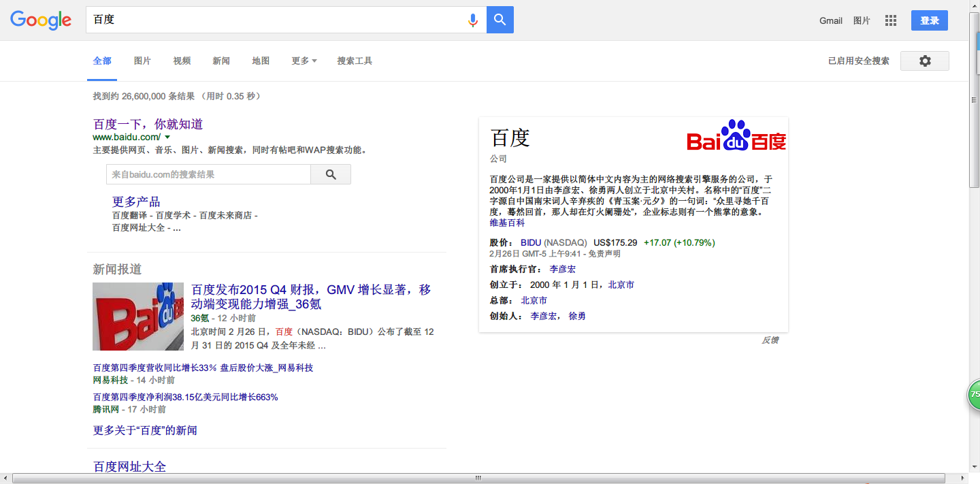
Task: Click 北京市 link next to 总部
Action: pos(534,300)
